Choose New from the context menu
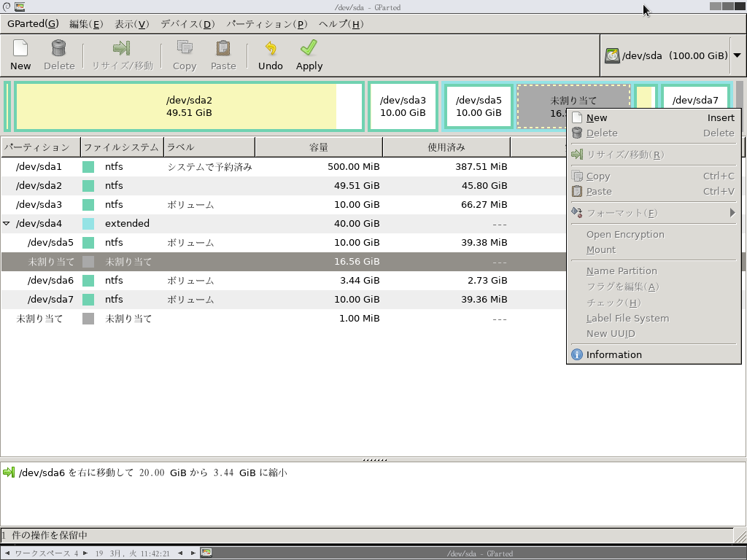 pyautogui.click(x=654, y=117)
